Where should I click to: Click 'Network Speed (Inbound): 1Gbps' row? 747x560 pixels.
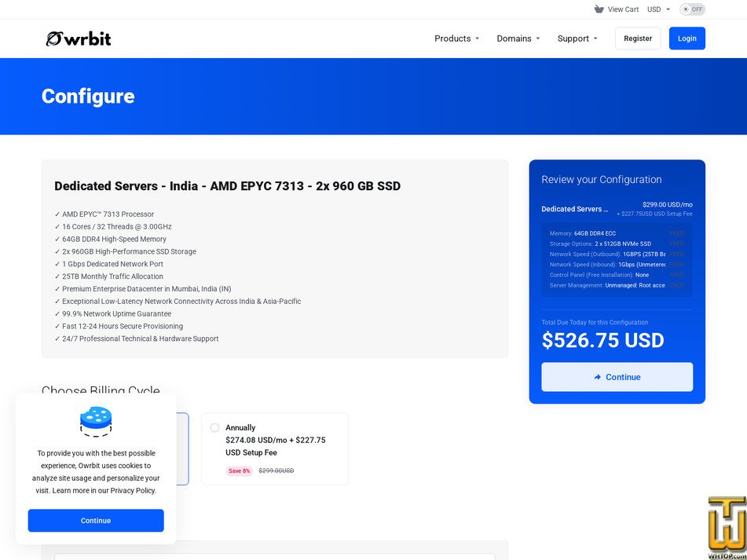pos(617,264)
